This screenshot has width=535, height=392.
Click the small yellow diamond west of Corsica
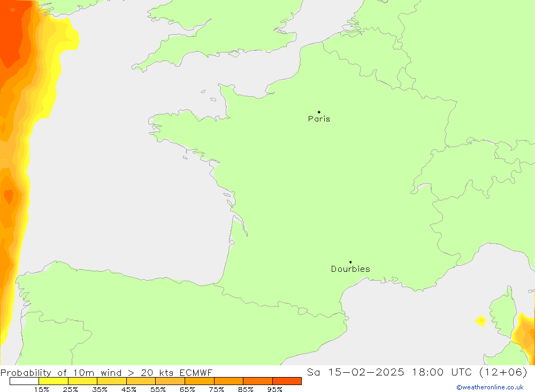[x=481, y=321]
